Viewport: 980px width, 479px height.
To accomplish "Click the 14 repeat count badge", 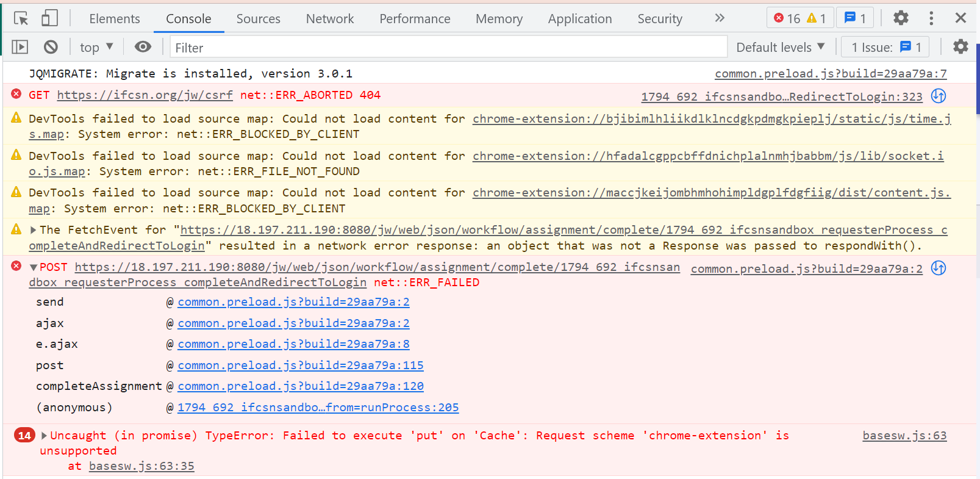I will (24, 435).
